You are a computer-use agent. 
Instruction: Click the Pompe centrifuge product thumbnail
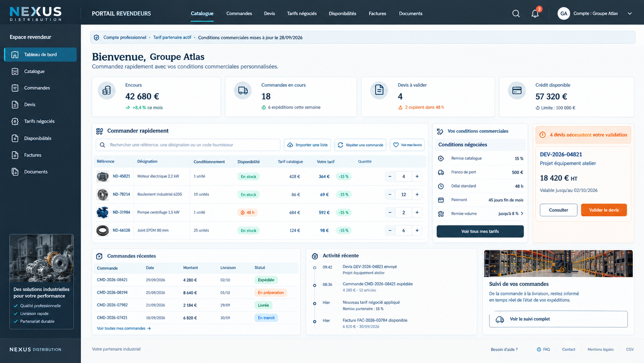(x=103, y=212)
